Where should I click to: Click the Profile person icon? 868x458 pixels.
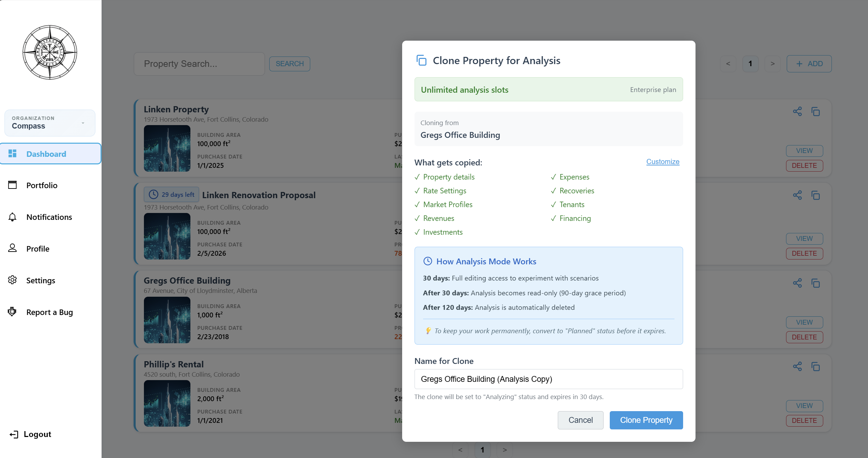(13, 248)
